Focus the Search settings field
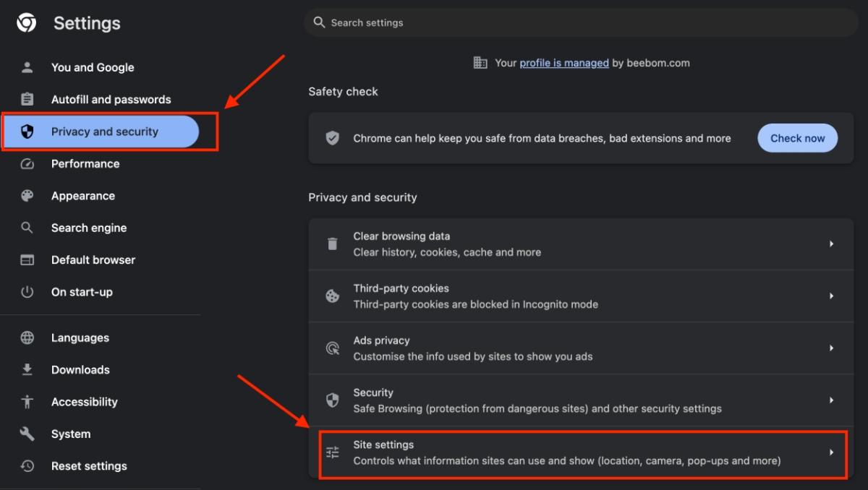Screen dimensions: 868x490 pos(579,23)
